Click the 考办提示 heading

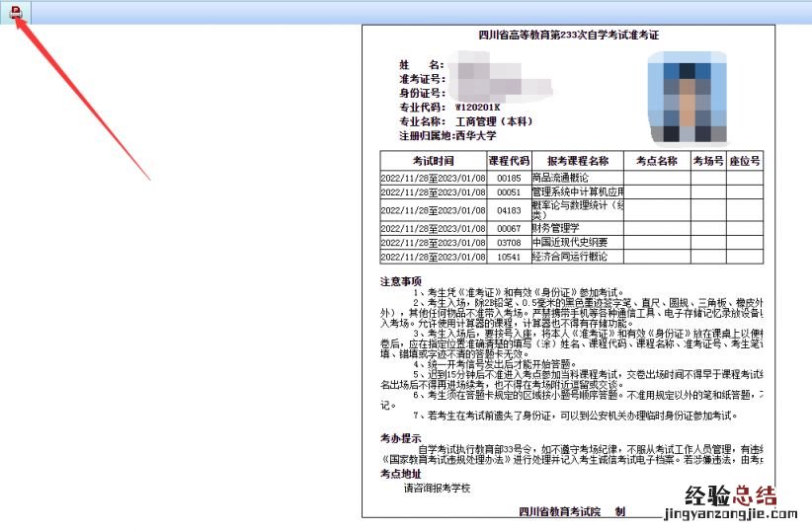pyautogui.click(x=401, y=438)
